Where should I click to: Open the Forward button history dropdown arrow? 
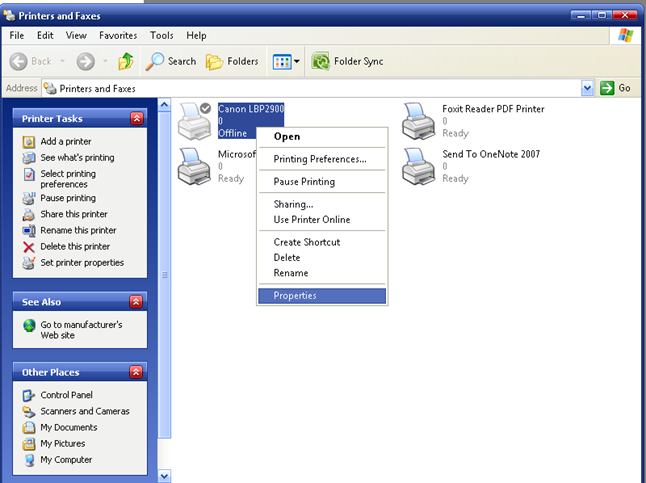coord(105,61)
